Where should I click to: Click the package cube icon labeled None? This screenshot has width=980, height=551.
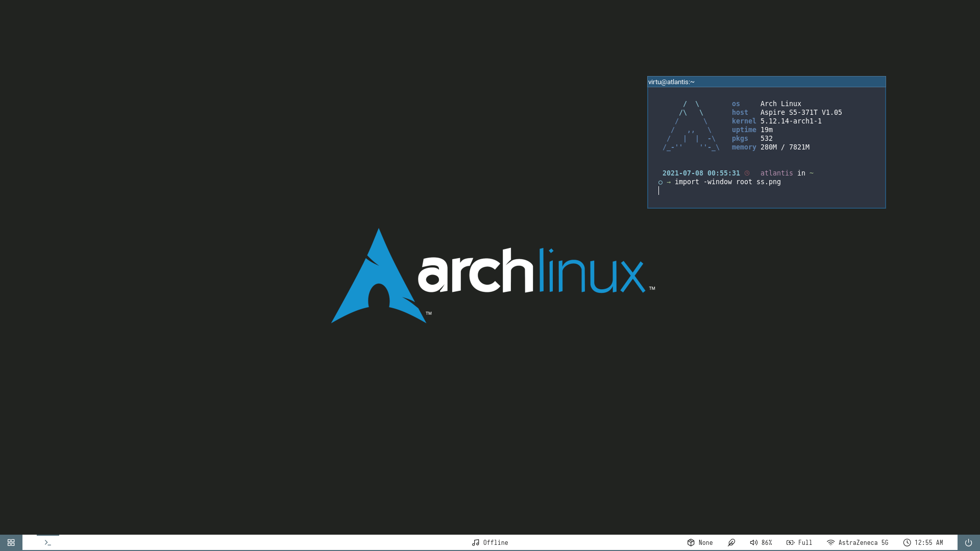click(x=692, y=542)
